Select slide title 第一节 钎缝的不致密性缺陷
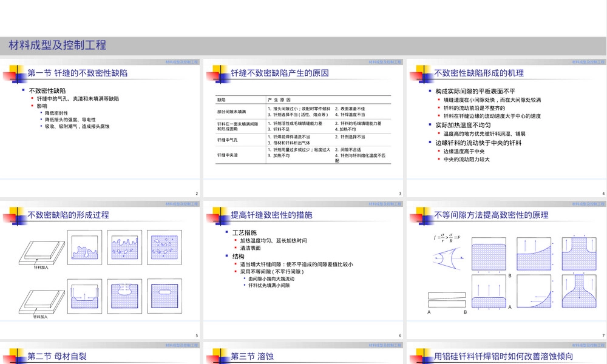Screen dimensions: 607x364 coord(78,73)
